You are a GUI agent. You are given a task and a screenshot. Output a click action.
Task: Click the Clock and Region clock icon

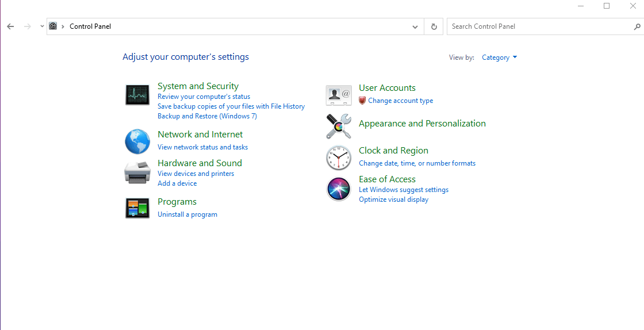338,158
